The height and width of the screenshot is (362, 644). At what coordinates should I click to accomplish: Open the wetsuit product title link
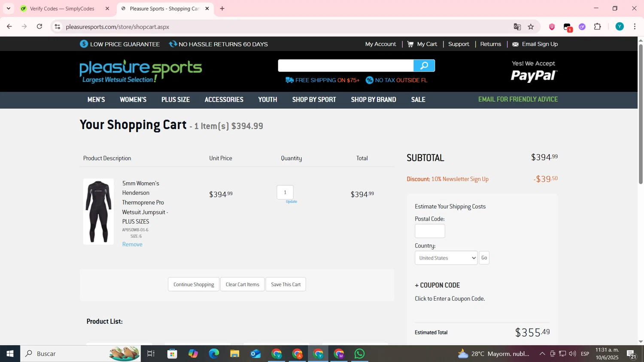145,202
